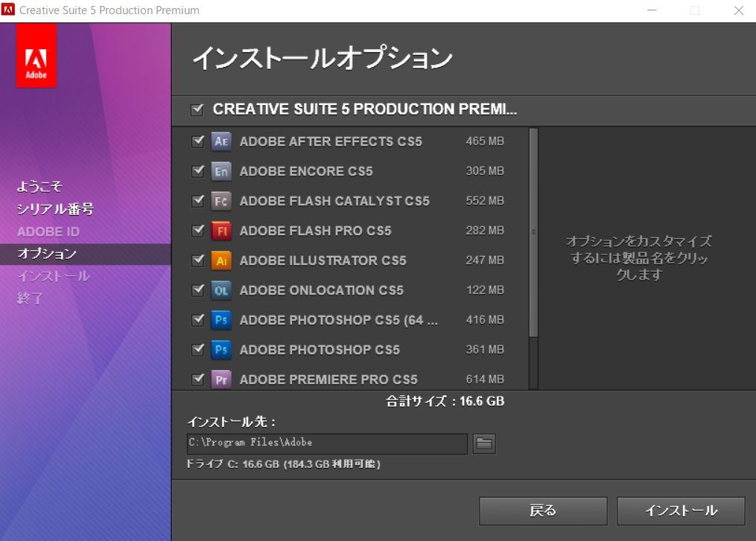This screenshot has width=756, height=541.
Task: Click the Photoshop CS5 64-bit icon
Action: (220, 320)
